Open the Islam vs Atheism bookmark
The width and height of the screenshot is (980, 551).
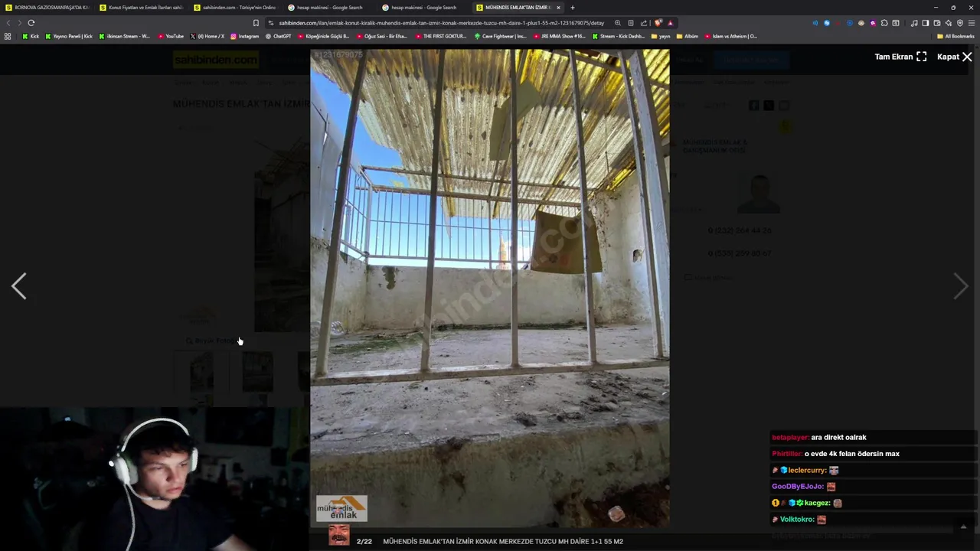pyautogui.click(x=730, y=36)
